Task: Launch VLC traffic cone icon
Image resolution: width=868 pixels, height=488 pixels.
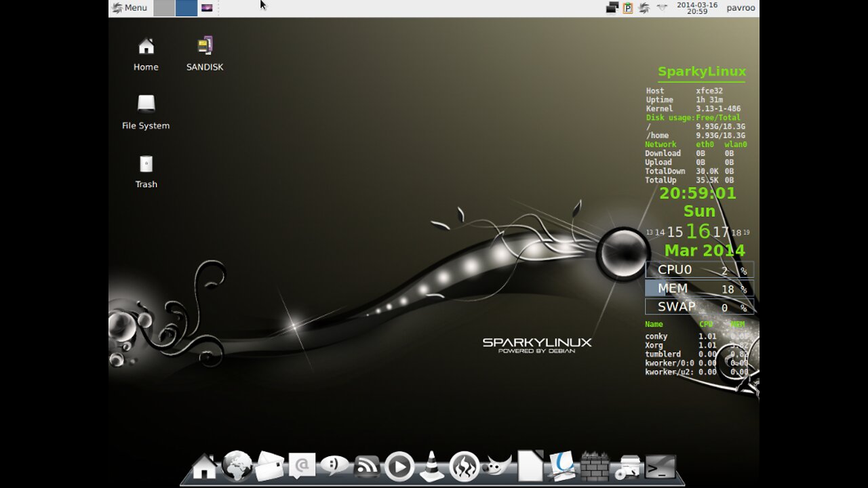Action: [431, 466]
